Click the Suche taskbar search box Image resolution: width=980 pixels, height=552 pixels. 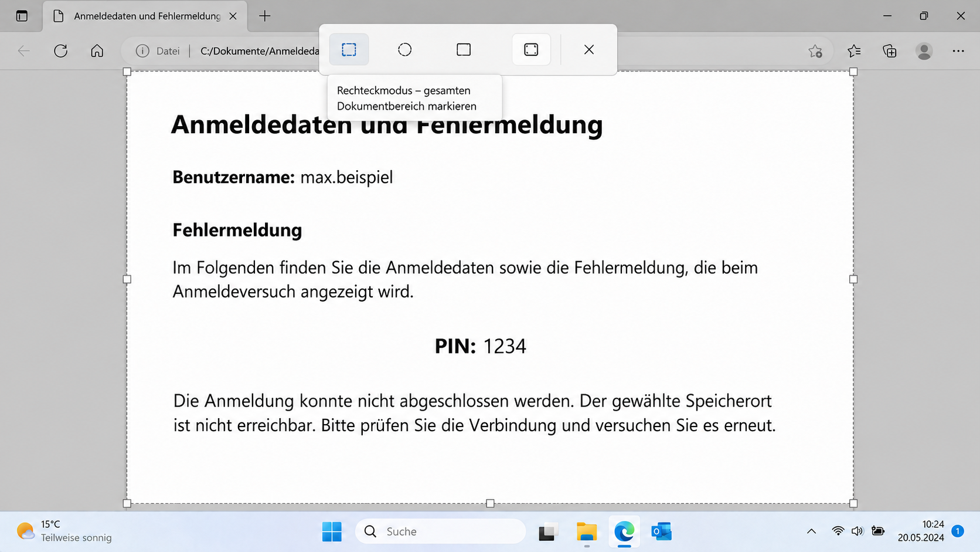coord(440,531)
